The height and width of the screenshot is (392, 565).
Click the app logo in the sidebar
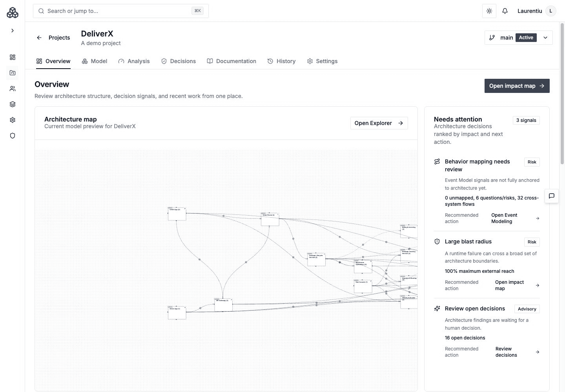click(x=13, y=13)
